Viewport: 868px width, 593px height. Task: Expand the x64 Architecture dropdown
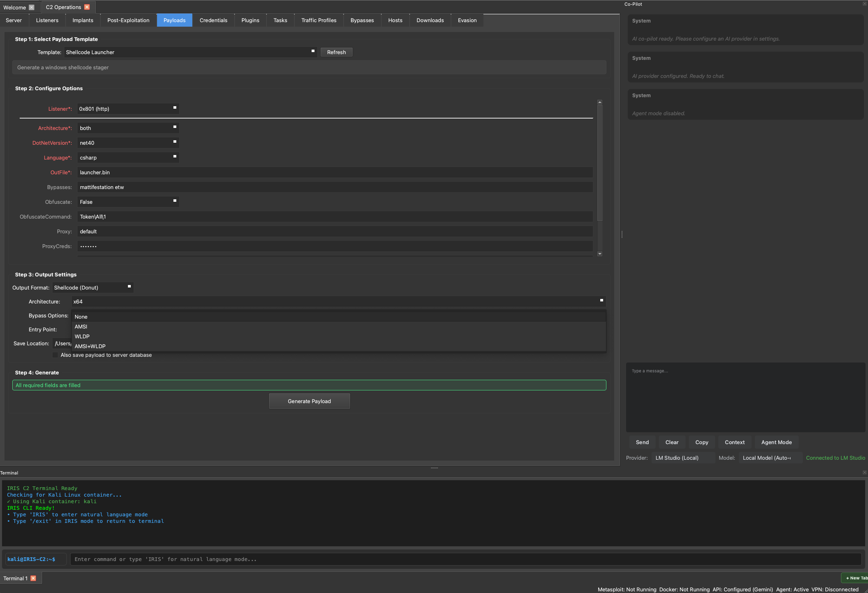click(x=339, y=301)
